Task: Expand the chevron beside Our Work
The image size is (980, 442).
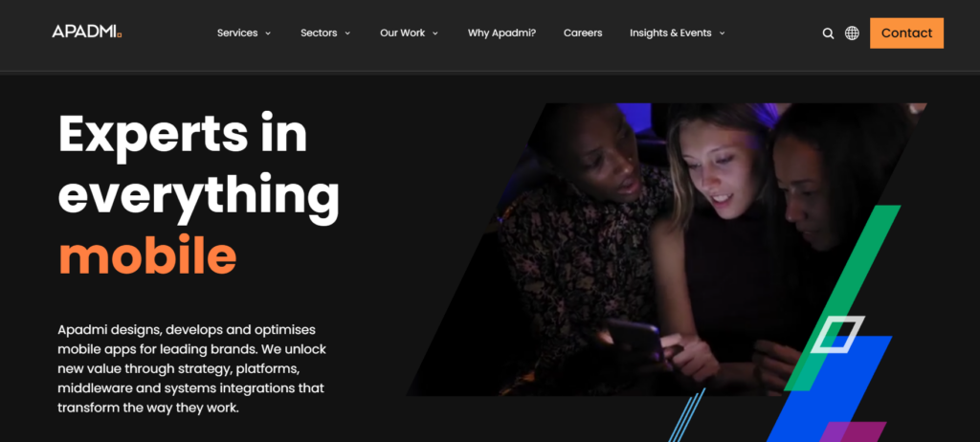Action: [x=435, y=33]
